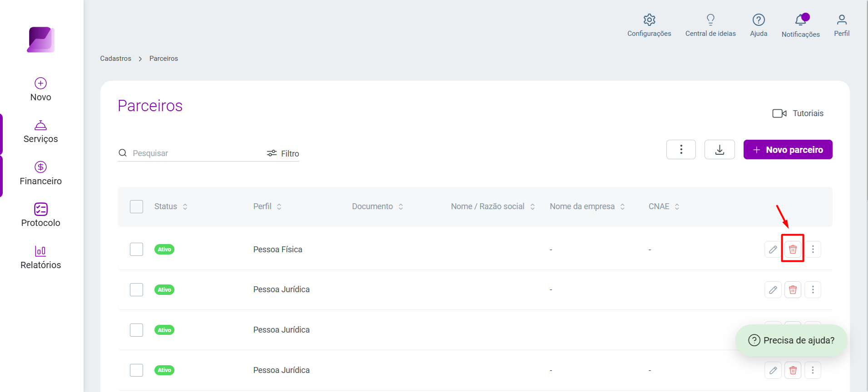Open more options for first Pessoa Jurídica
The width and height of the screenshot is (868, 392).
click(x=813, y=289)
